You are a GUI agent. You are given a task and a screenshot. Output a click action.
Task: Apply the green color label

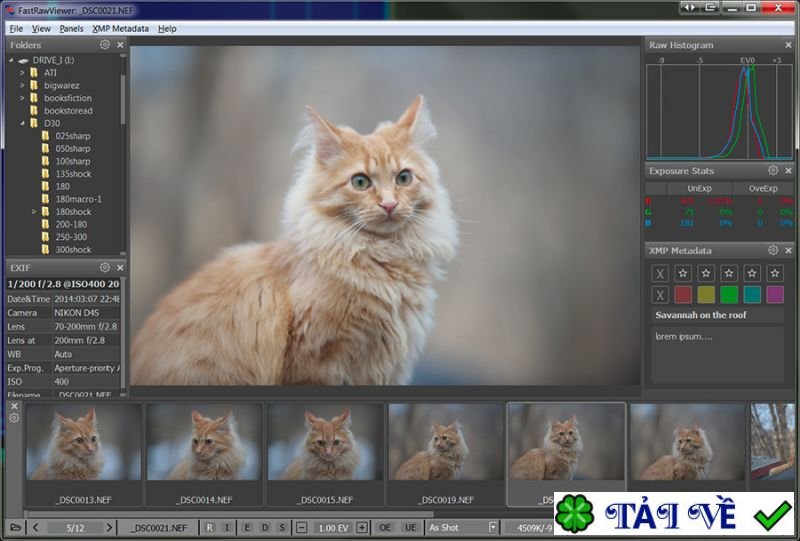click(729, 294)
